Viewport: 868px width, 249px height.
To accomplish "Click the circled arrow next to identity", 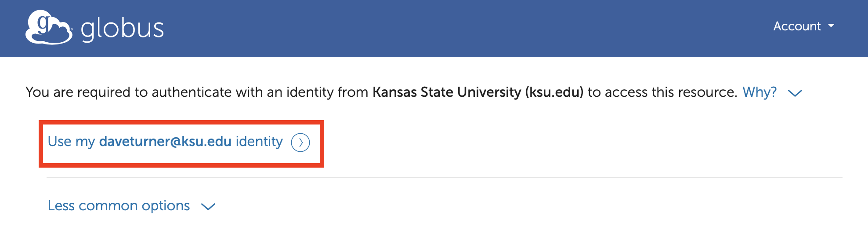I will pyautogui.click(x=300, y=143).
